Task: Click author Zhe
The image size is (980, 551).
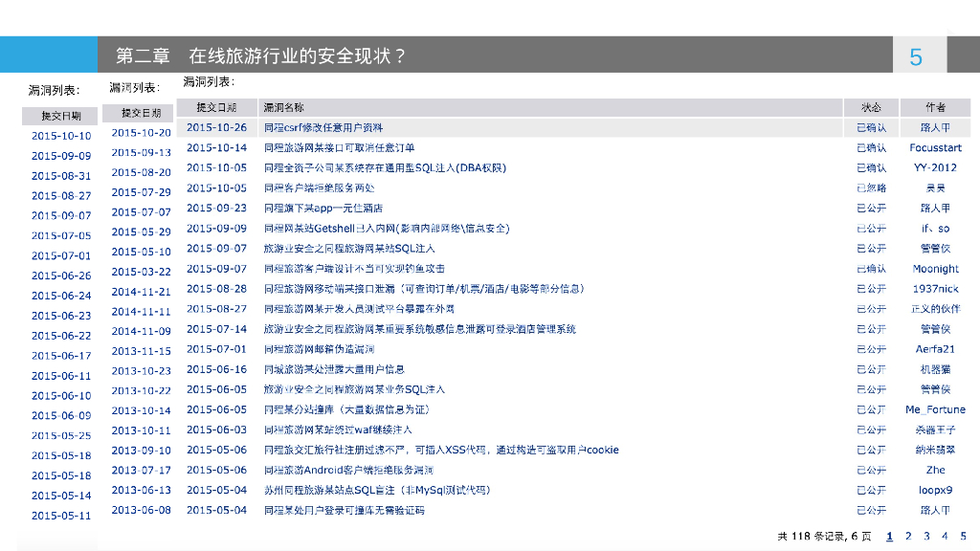Action: click(935, 470)
